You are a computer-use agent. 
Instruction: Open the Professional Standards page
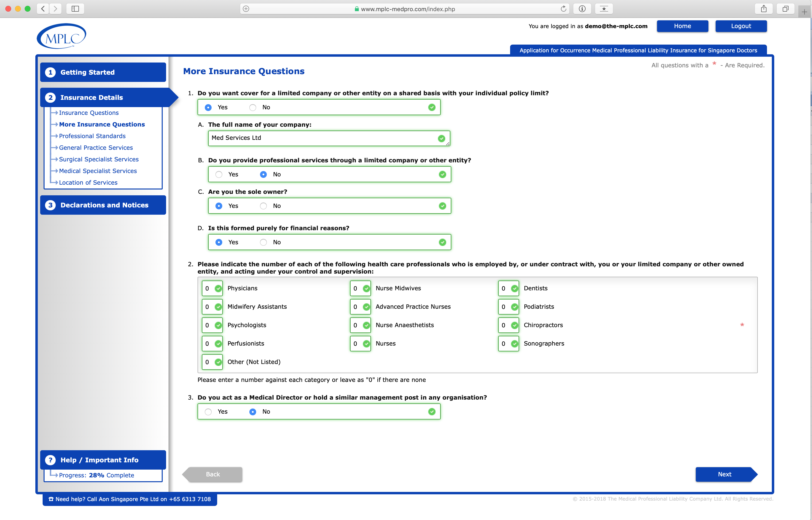pyautogui.click(x=92, y=136)
